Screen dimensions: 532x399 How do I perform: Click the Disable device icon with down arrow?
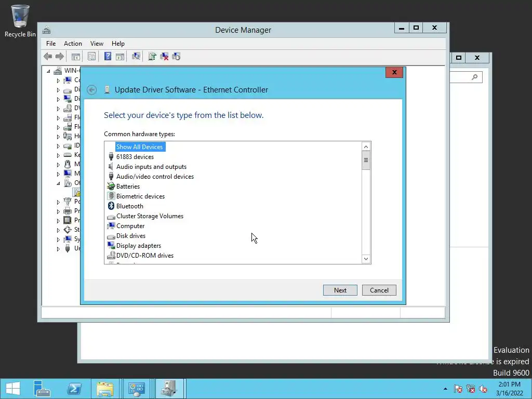pos(176,56)
